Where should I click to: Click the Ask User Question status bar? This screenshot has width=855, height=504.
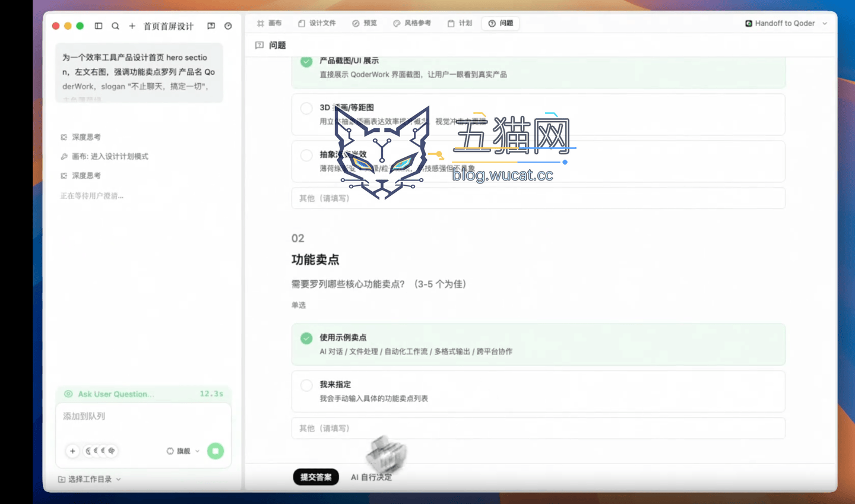[143, 394]
